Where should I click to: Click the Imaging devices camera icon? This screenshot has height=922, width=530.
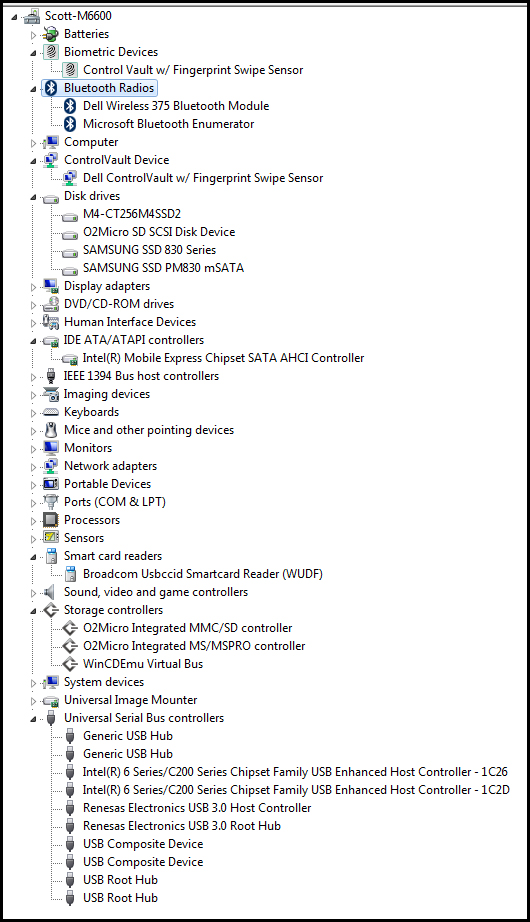[51, 394]
